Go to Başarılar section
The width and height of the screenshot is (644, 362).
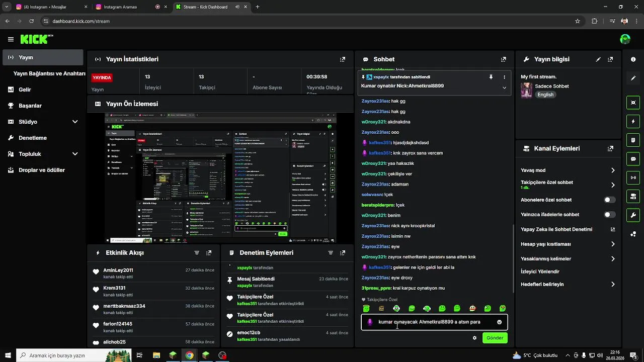click(x=43, y=106)
